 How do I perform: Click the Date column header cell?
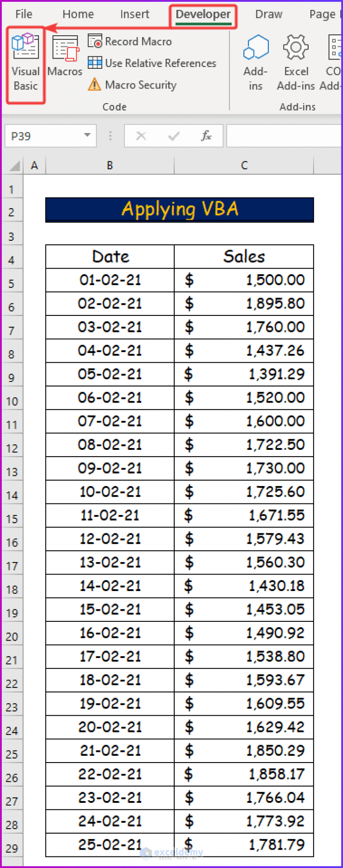tap(110, 256)
